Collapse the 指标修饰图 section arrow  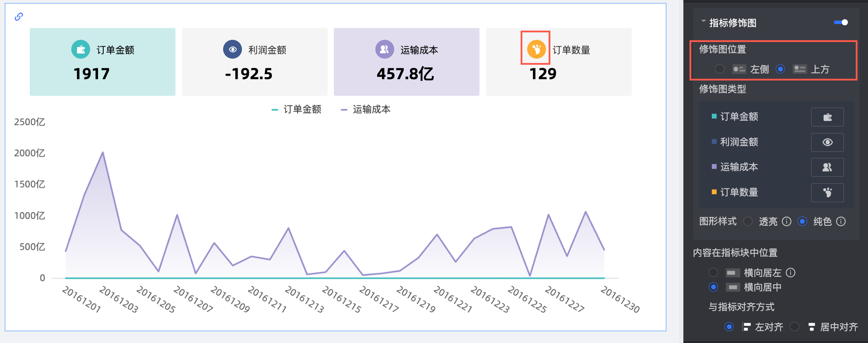(x=703, y=21)
